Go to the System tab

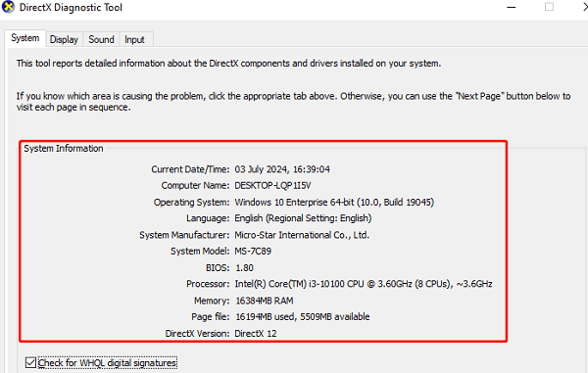25,38
